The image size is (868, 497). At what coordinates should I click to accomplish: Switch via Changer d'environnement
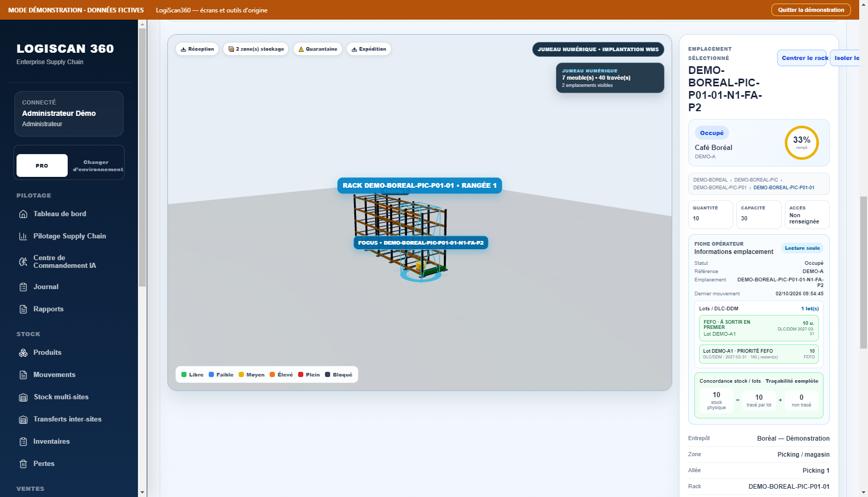98,165
